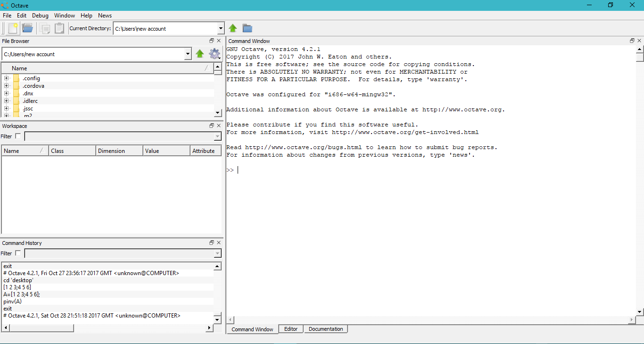Create a new script file
Image resolution: width=644 pixels, height=344 pixels.
pyautogui.click(x=12, y=28)
